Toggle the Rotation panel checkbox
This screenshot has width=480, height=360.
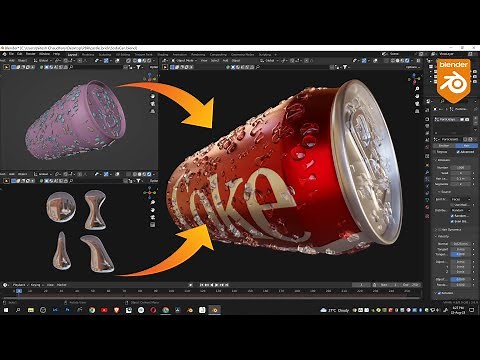[439, 293]
